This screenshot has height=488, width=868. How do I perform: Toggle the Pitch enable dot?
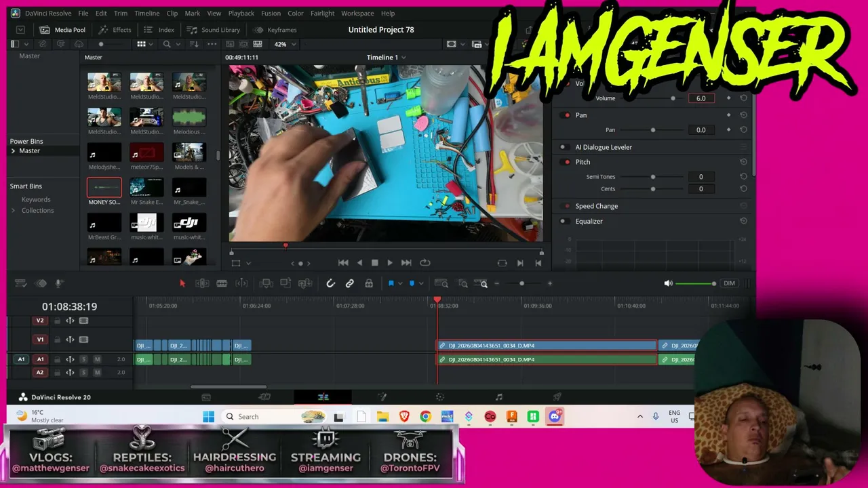coord(567,162)
